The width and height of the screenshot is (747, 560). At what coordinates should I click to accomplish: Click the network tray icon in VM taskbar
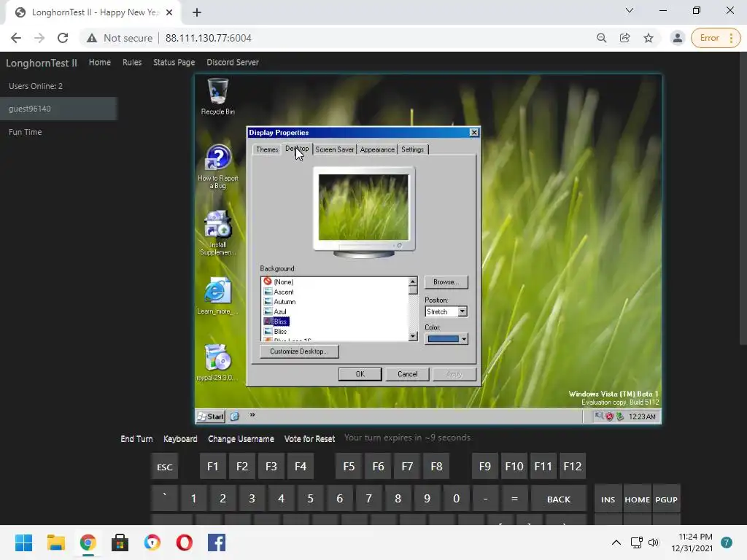[599, 416]
